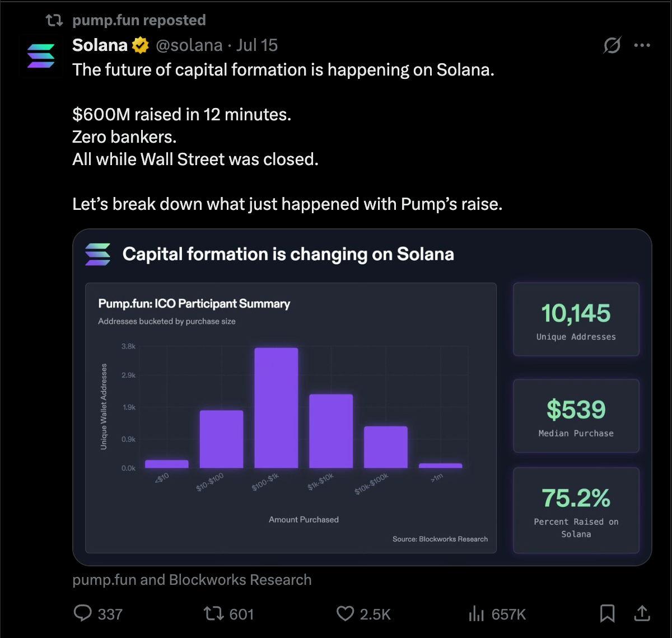Image resolution: width=672 pixels, height=638 pixels.
Task: Click the Solana verified badge
Action: (141, 45)
